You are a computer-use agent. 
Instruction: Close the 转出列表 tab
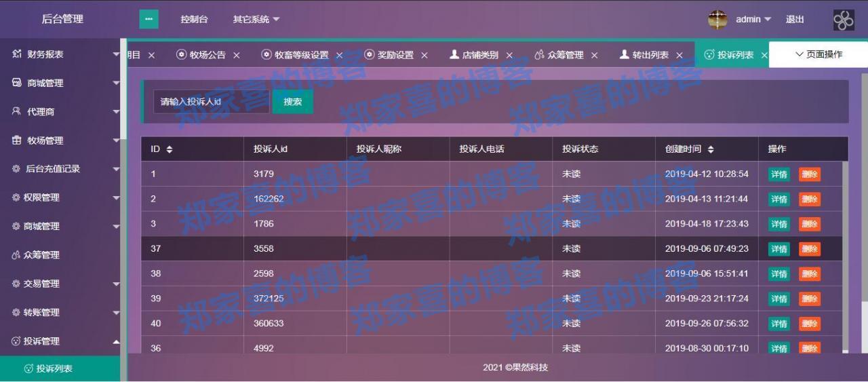679,55
